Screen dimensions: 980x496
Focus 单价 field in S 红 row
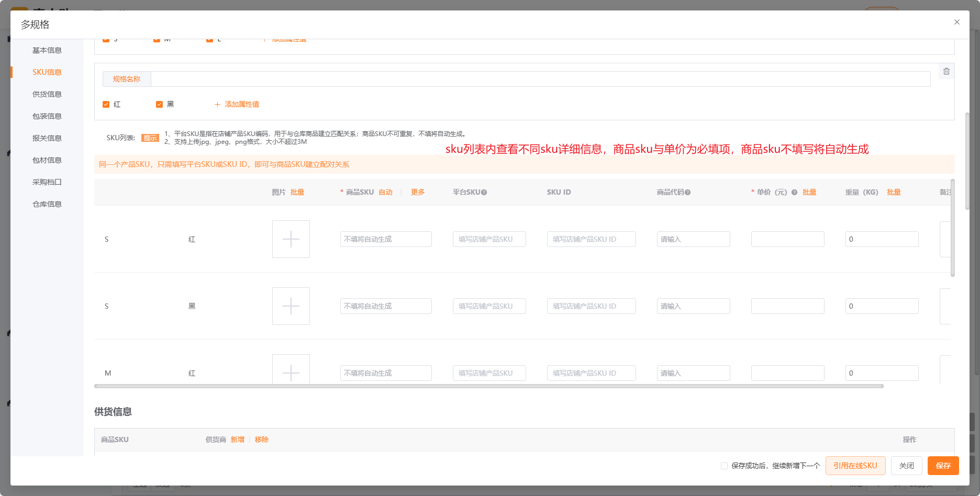[x=788, y=239]
